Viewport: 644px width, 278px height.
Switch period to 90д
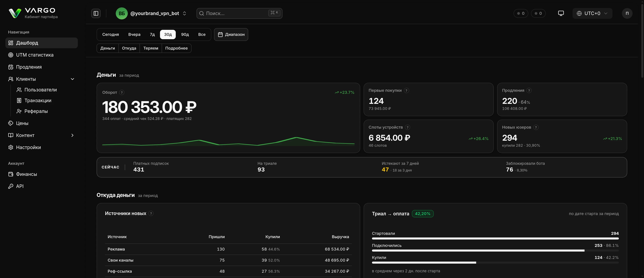point(185,34)
